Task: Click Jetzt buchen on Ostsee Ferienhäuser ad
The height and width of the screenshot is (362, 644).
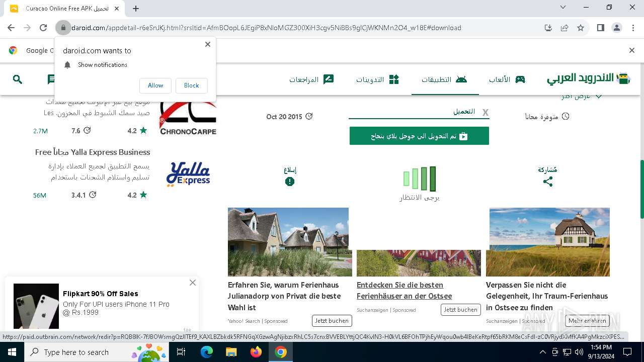Action: tap(460, 310)
